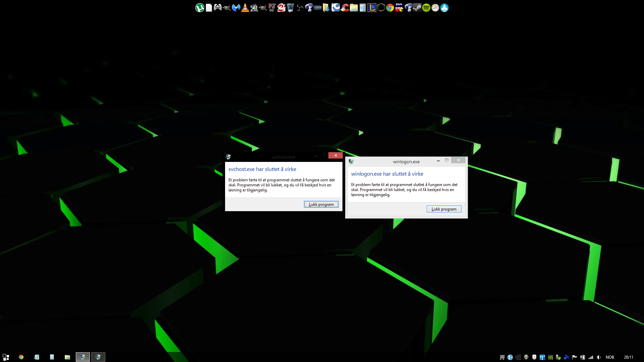Click Safely Remove Hardware tray icon

click(558, 357)
